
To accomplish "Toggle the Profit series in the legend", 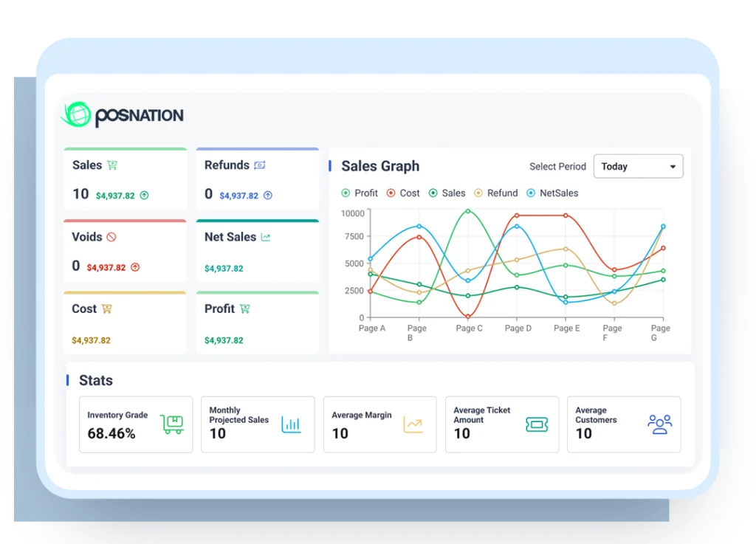I will [x=360, y=193].
